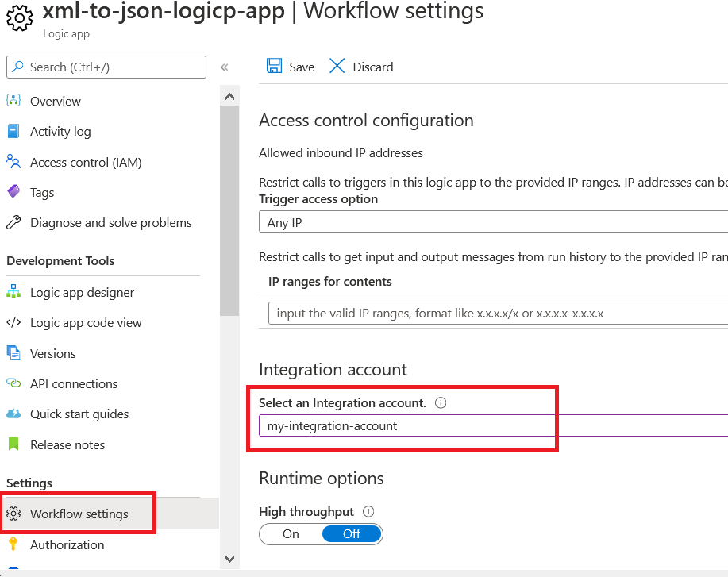This screenshot has width=728, height=577.
Task: Click the Settings section label
Action: click(29, 483)
